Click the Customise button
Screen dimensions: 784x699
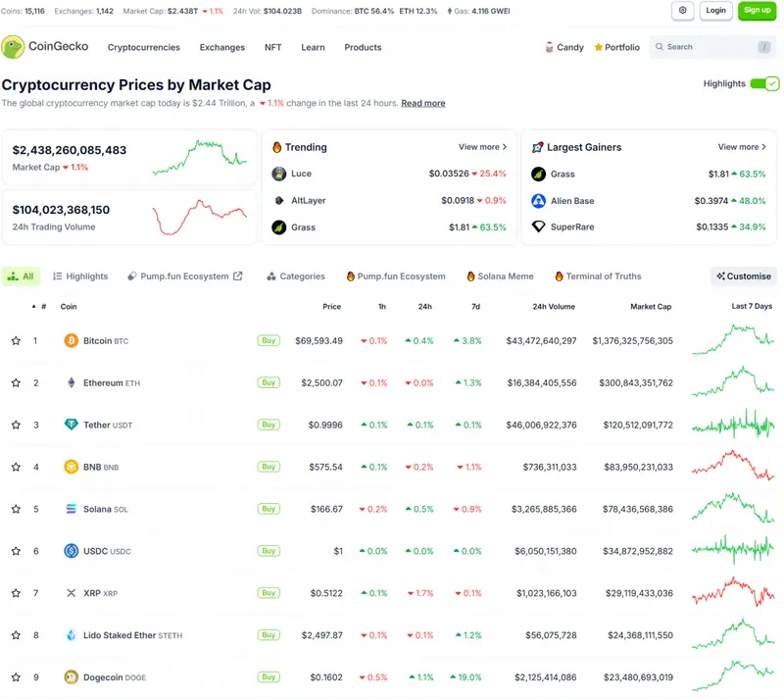(x=744, y=276)
